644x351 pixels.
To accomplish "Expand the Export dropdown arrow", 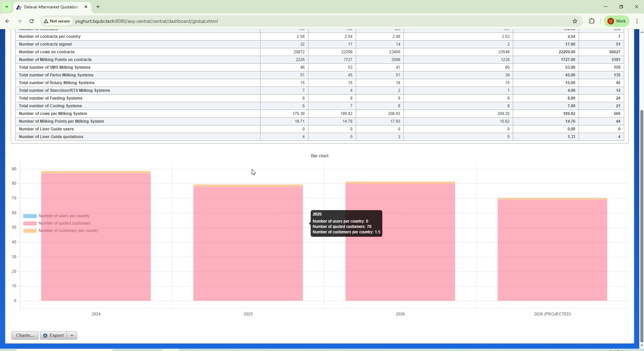I will coord(72,335).
